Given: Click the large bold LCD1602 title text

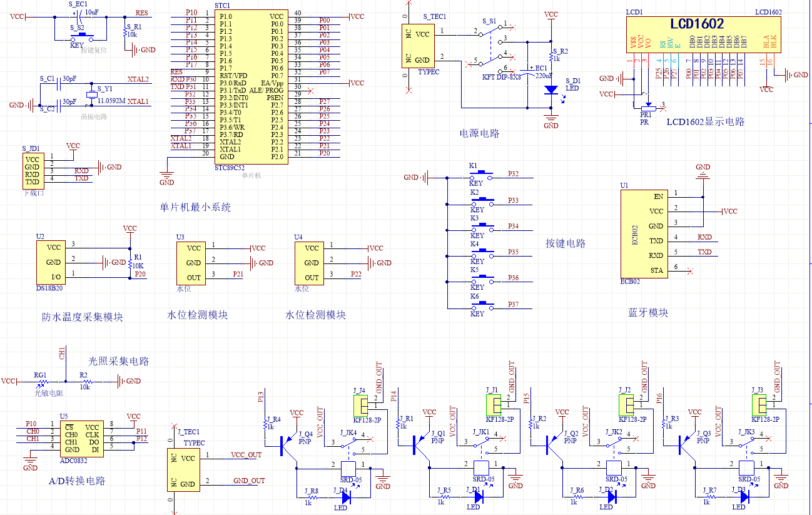Looking at the screenshot, I should tap(698, 24).
